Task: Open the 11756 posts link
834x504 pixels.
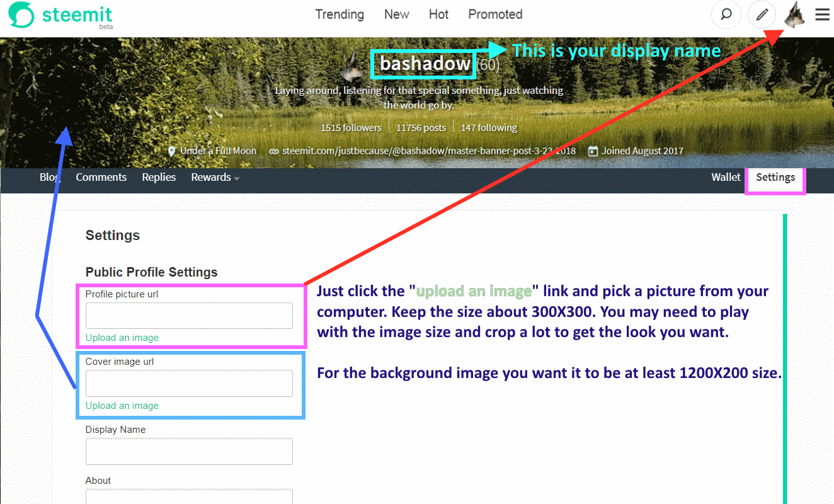Action: point(421,128)
